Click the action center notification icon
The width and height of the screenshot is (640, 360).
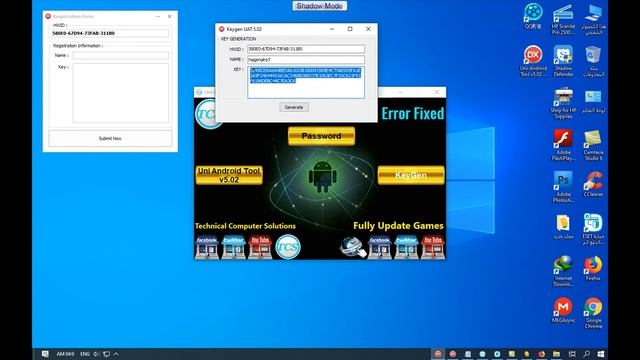pos(45,354)
